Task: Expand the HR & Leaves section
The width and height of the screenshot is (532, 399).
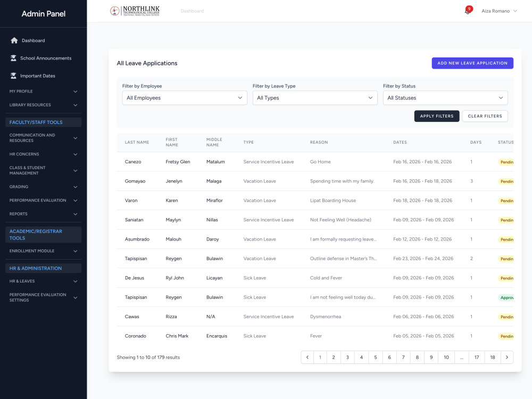Action: coord(44,281)
